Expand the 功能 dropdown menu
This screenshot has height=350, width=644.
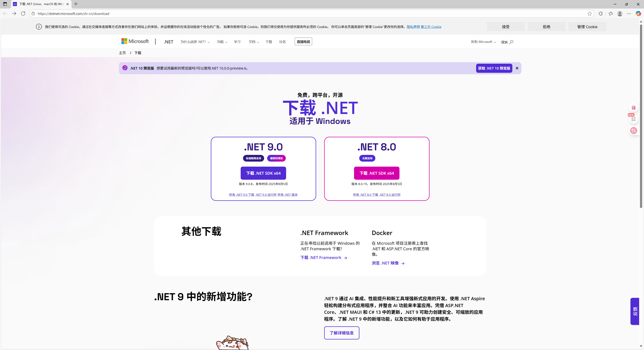point(222,42)
